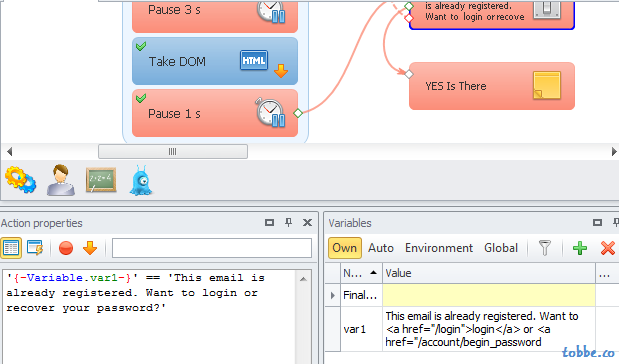This screenshot has height=364, width=619.
Task: Click the right arrow of canvas scrollbar
Action: click(614, 152)
